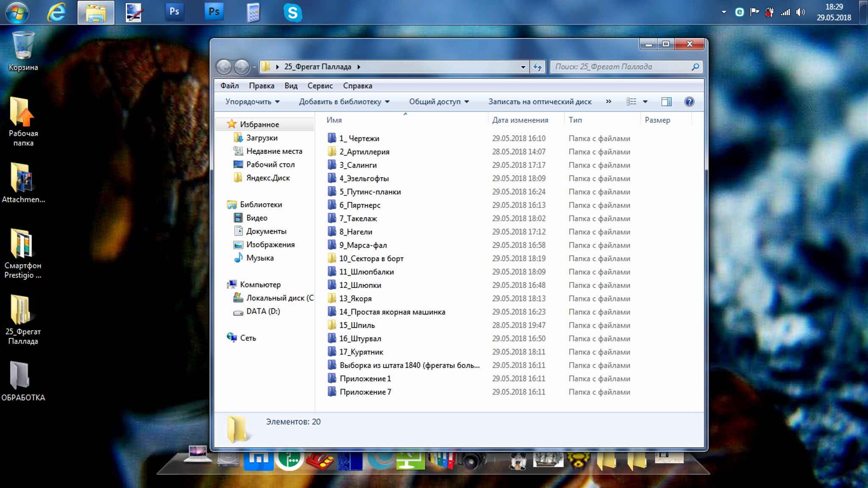Click the search magnifier icon
The image size is (868, 488).
[695, 67]
